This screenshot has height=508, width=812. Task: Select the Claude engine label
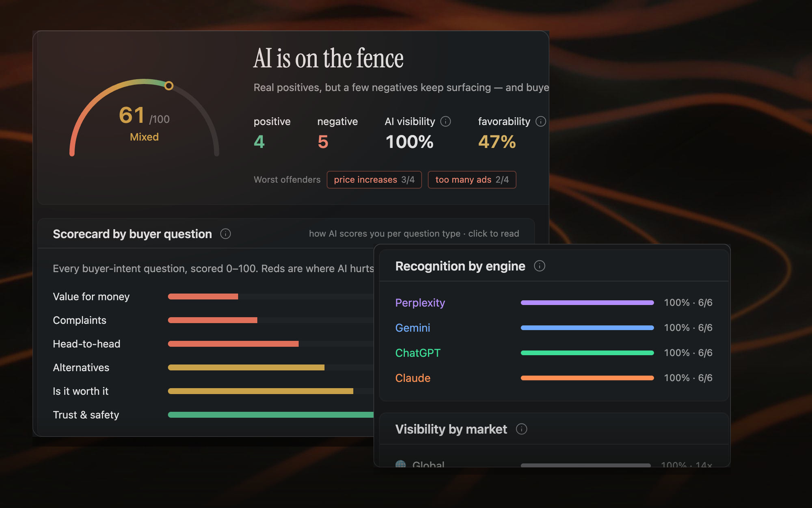pyautogui.click(x=412, y=378)
